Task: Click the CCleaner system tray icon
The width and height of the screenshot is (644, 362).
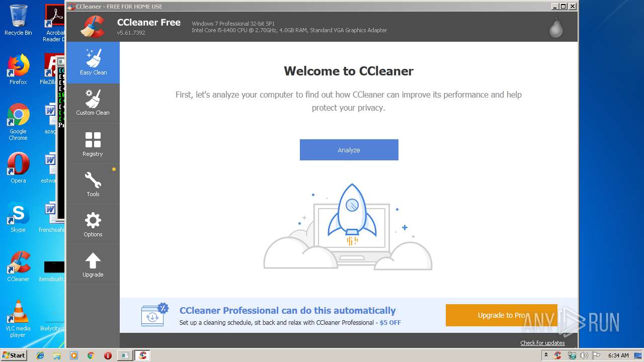Action: coord(557,355)
